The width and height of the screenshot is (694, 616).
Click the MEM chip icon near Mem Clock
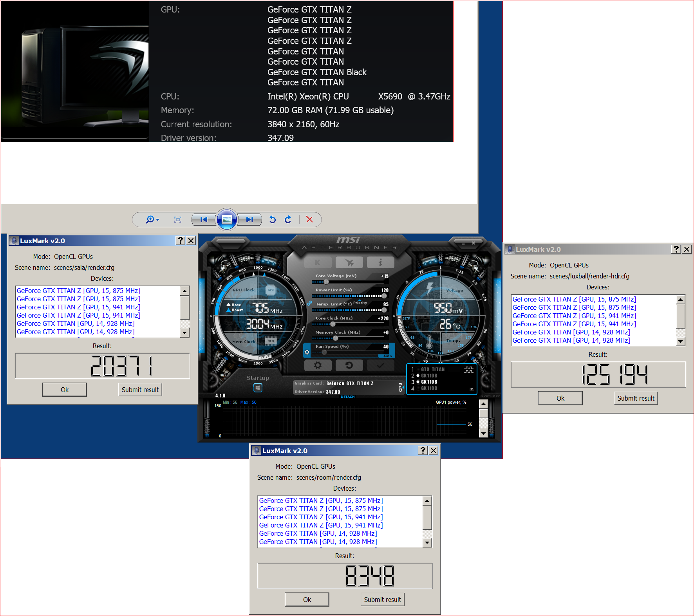pyautogui.click(x=271, y=341)
